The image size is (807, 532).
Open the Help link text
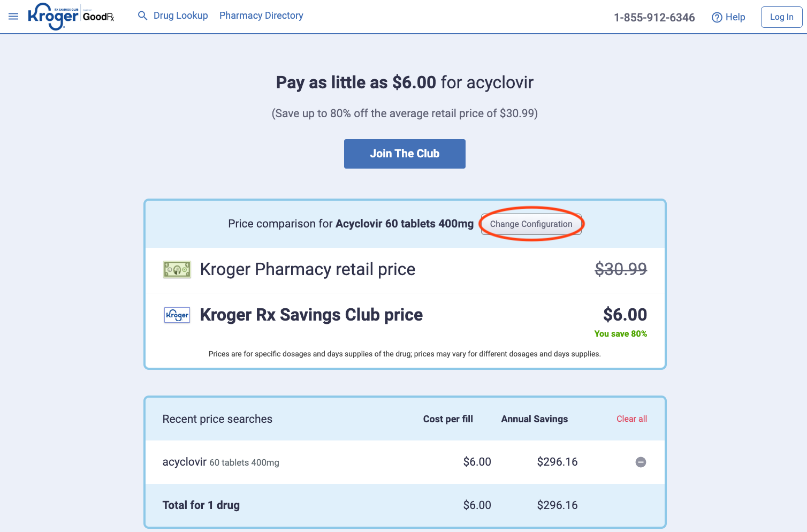(735, 17)
